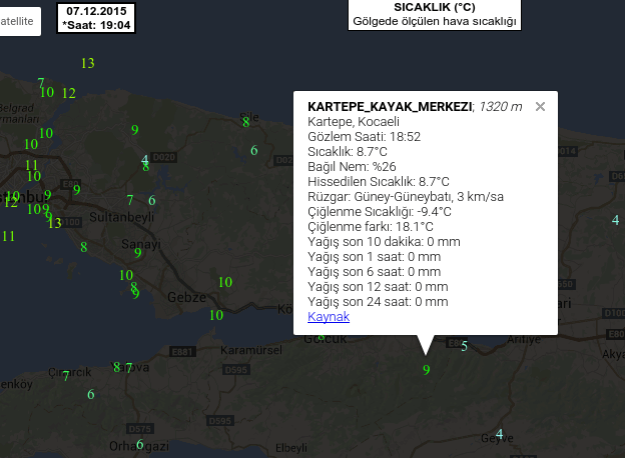Click the 7 marker near Çınarcık
This screenshot has width=625, height=458.
coord(66,377)
